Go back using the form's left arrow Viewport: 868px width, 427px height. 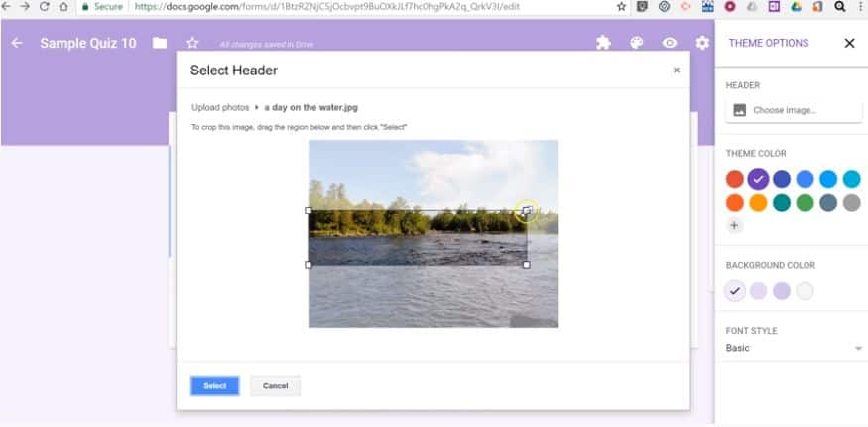click(17, 43)
